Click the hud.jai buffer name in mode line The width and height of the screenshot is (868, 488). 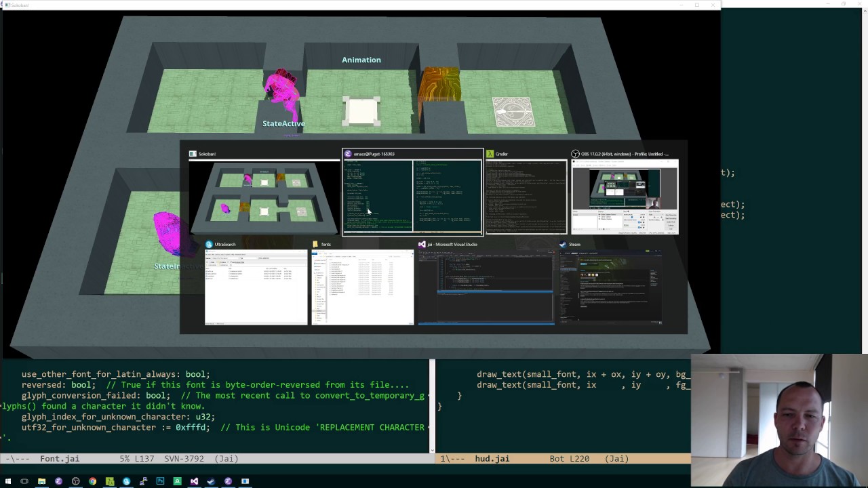click(492, 459)
